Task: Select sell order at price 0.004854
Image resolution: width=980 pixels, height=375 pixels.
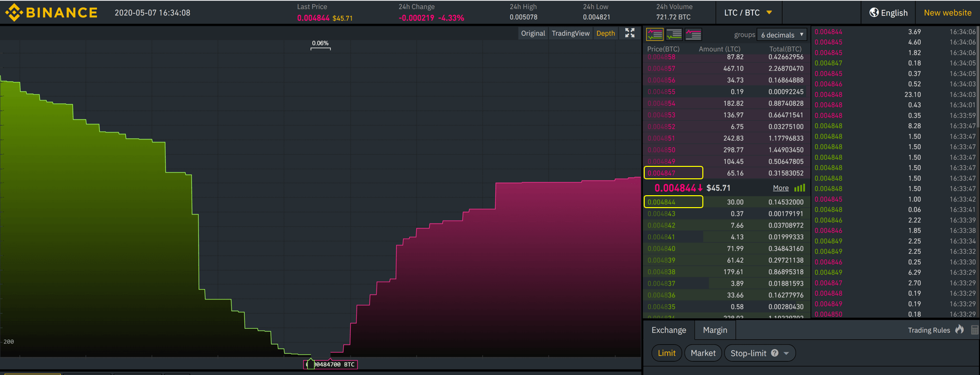Action: click(727, 103)
